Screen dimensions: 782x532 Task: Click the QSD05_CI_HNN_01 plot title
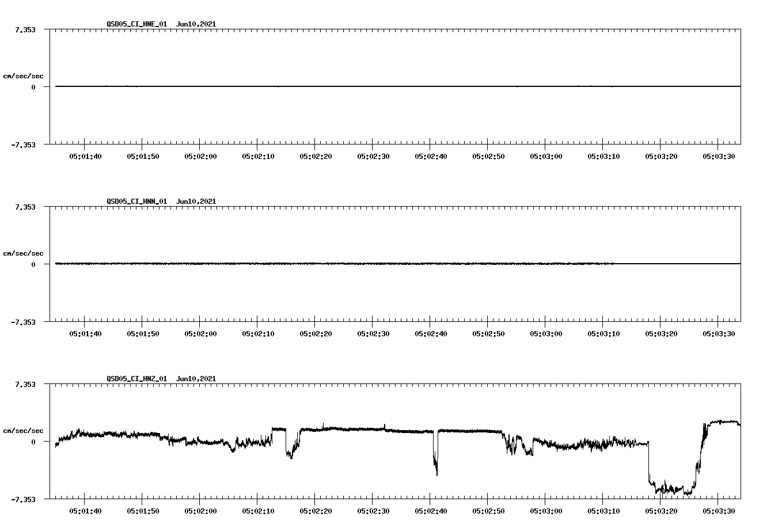161,201
